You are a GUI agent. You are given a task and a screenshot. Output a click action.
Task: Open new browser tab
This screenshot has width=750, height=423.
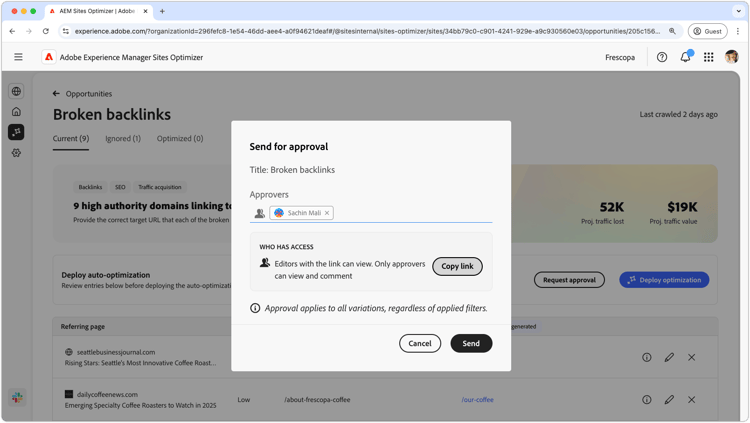pyautogui.click(x=162, y=11)
